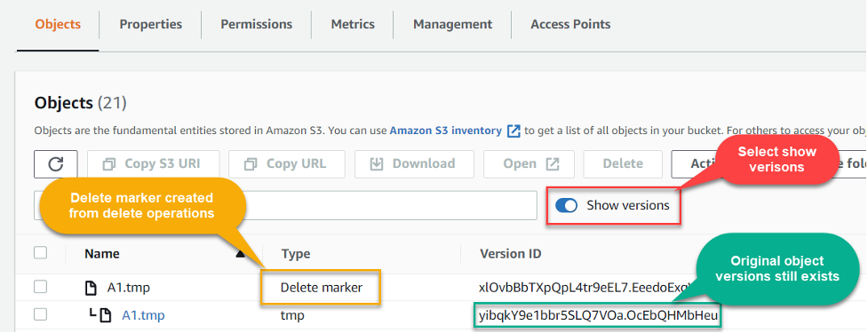Image resolution: width=868 pixels, height=333 pixels.
Task: Check the A1.tmp tmp version row checkbox
Action: point(40,314)
